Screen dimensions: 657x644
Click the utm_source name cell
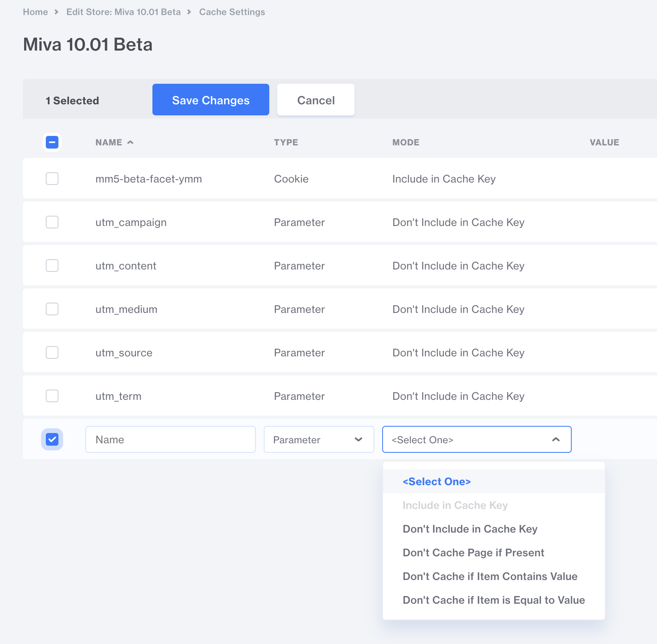(x=124, y=353)
